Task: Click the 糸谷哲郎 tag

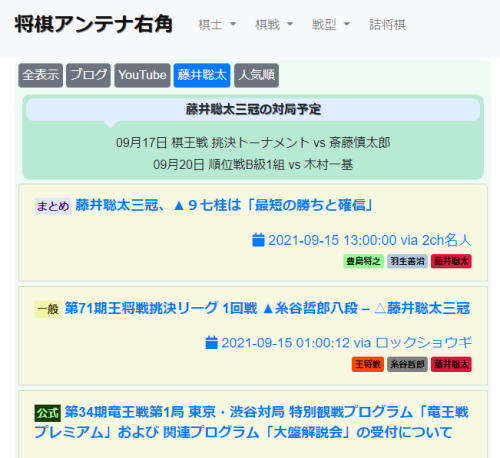Action: point(407,364)
